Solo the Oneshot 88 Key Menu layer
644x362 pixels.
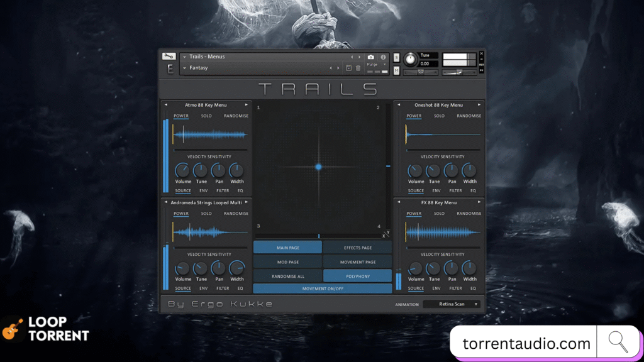[439, 116]
